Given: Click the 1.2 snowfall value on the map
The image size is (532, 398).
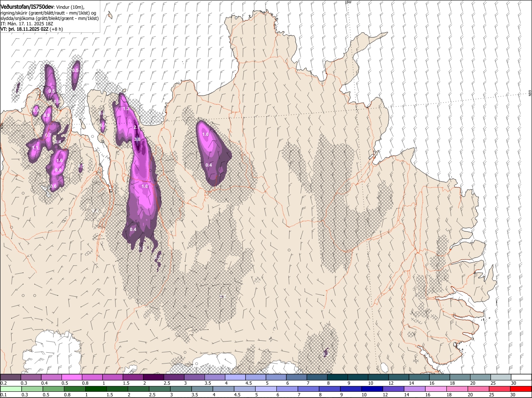Looking at the screenshot, I should click(x=126, y=108).
